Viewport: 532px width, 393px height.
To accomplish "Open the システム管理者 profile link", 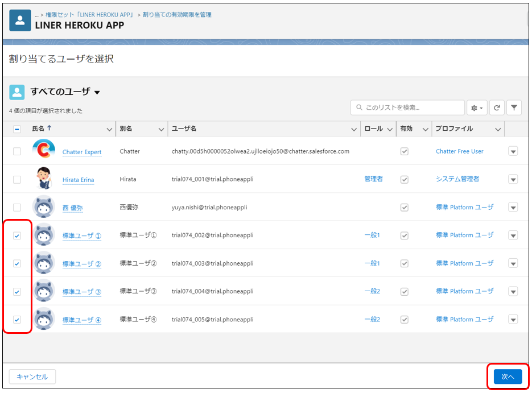I will (457, 179).
